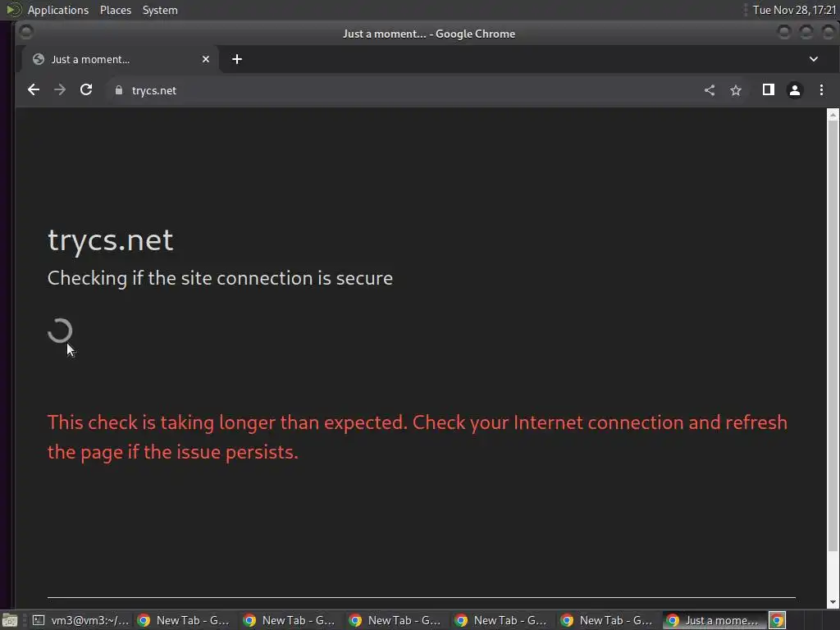The width and height of the screenshot is (840, 630).
Task: Click the distribution logo icon in top panel
Action: (13, 10)
